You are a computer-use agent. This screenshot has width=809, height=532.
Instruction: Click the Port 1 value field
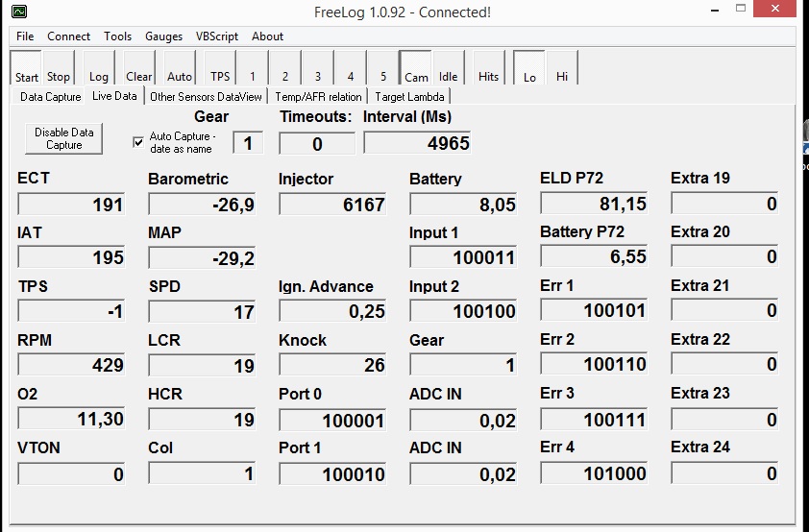coord(332,473)
